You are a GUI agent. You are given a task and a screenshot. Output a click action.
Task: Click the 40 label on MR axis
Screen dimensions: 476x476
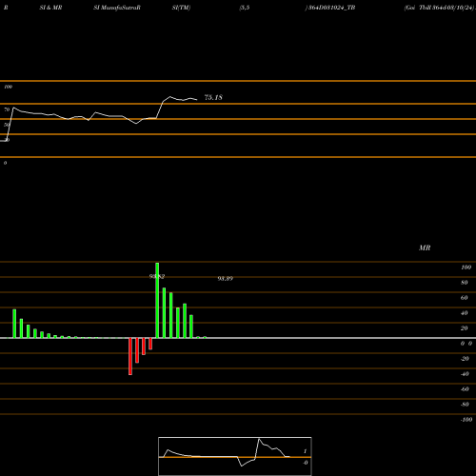(x=464, y=313)
